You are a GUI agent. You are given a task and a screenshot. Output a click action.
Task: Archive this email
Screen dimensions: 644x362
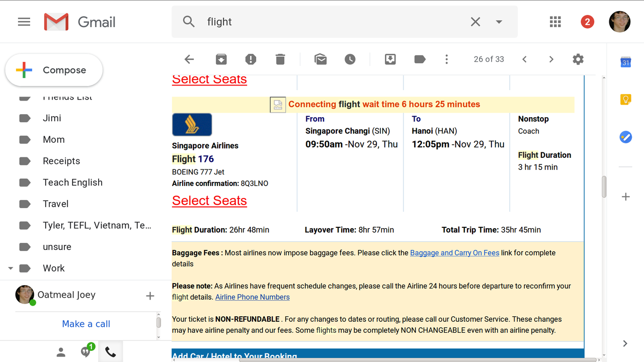point(221,59)
